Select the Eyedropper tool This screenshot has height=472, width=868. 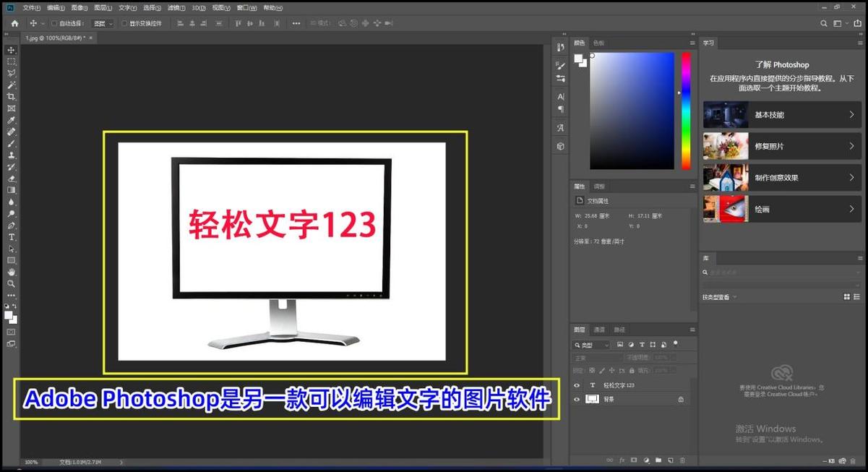[11, 120]
